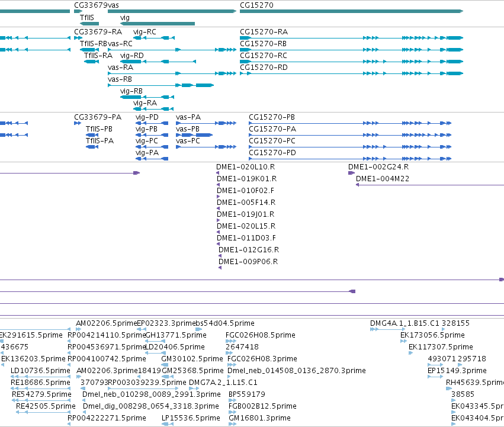Select the vas-RA transcript label
Image resolution: width=504 pixels, height=427 pixels.
121,68
